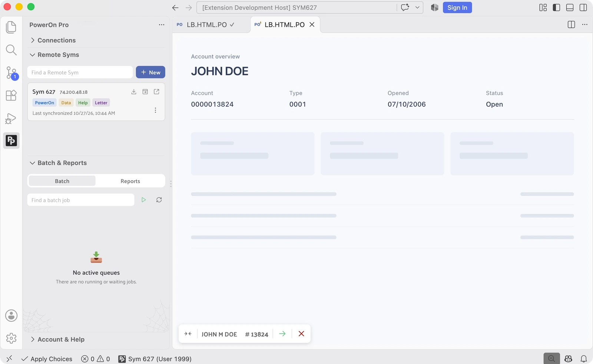Open the notifications bell in status bar
593x364 pixels.
(584, 358)
